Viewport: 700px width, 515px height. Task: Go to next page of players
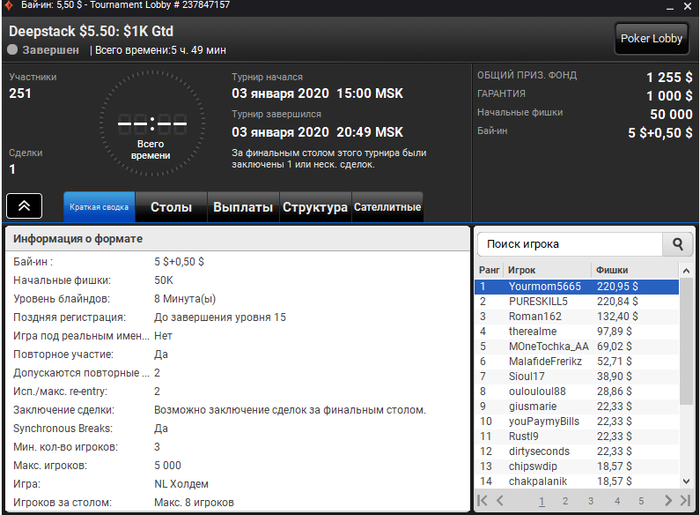668,501
